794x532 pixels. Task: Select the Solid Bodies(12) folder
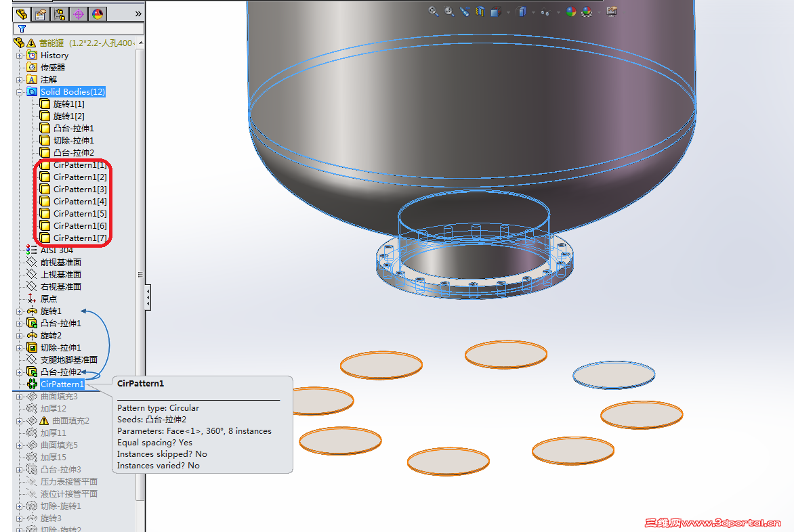[72, 91]
